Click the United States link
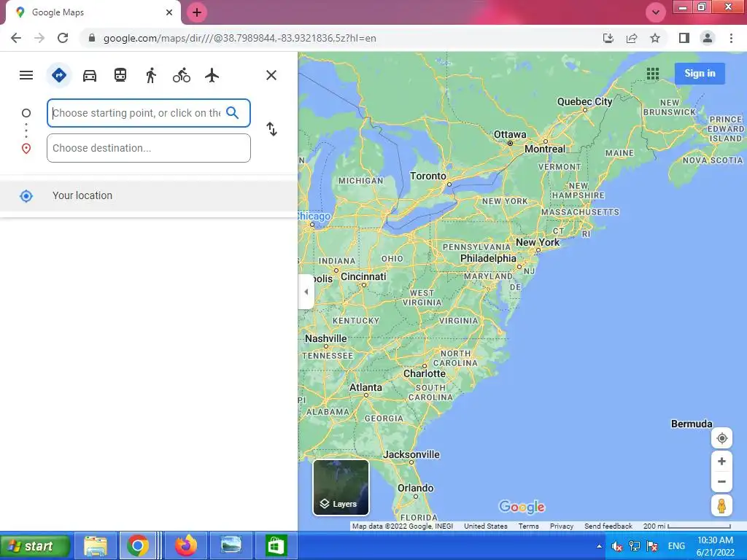The height and width of the screenshot is (560, 747). (485, 526)
